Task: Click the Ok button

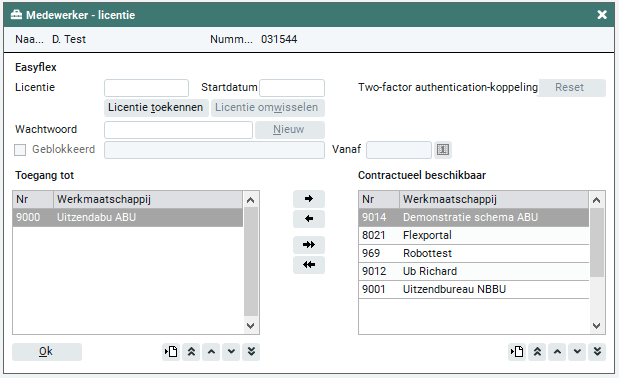Action: (47, 352)
